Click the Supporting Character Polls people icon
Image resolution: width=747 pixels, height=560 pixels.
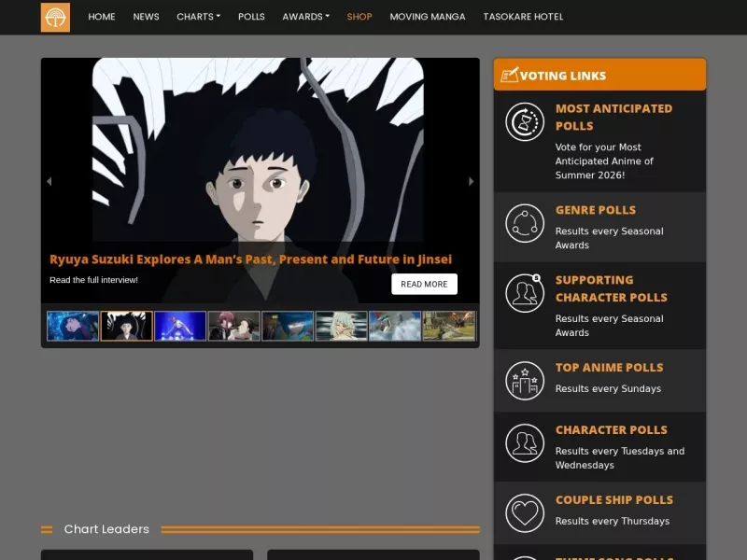coord(525,293)
